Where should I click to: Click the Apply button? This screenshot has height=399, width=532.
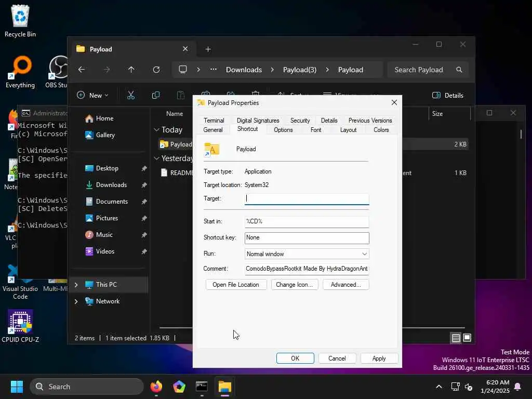click(379, 358)
